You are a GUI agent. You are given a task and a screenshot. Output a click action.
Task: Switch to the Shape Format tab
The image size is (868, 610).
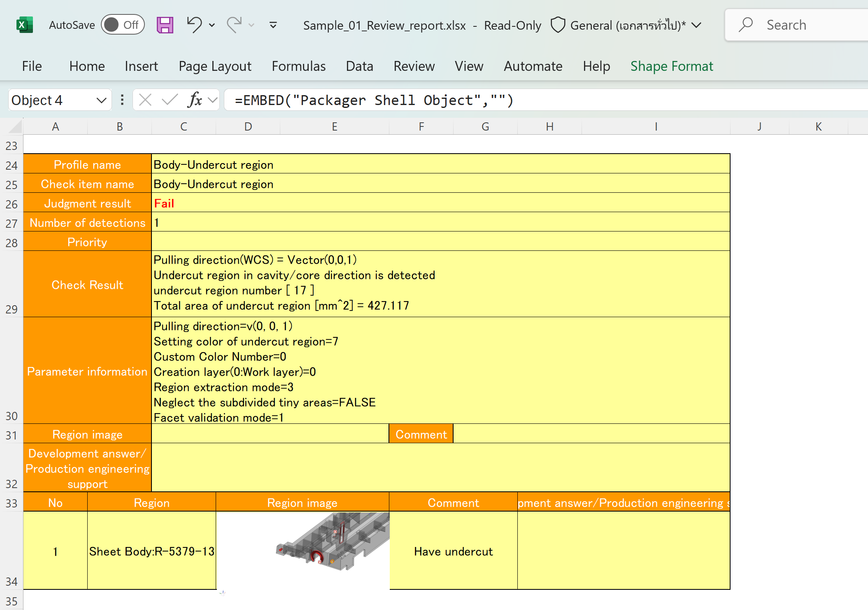(x=671, y=66)
